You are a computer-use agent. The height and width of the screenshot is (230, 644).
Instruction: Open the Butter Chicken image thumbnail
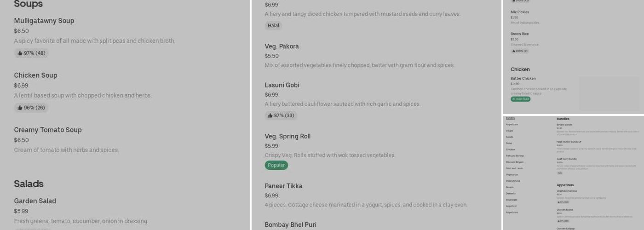609,93
